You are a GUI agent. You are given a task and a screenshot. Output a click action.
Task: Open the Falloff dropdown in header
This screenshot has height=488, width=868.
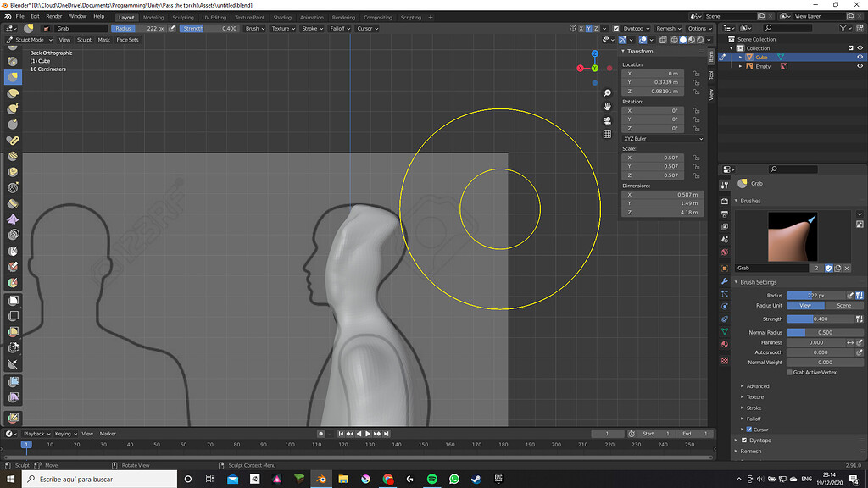pyautogui.click(x=340, y=28)
